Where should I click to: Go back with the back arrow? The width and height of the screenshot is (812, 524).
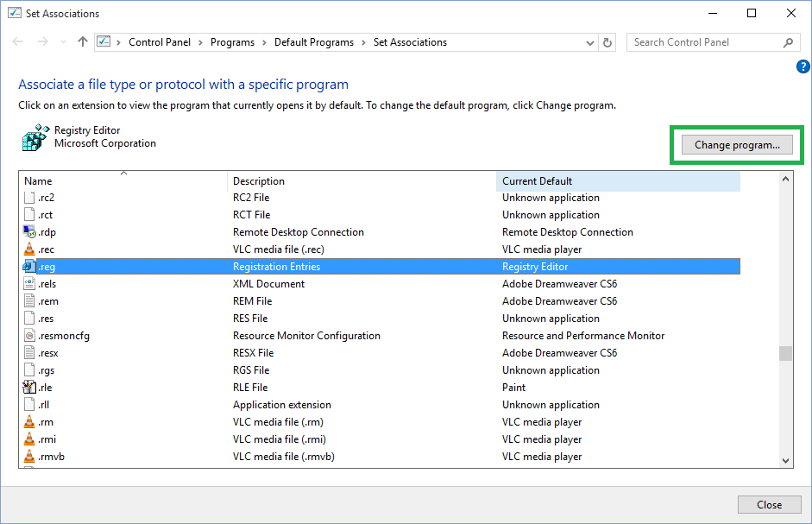(x=17, y=42)
